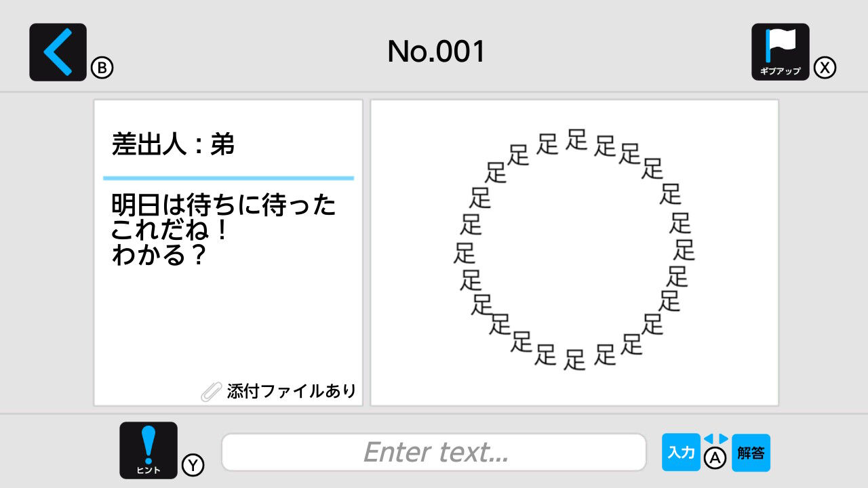Click the Enter text input field
868x488 pixels.
(x=434, y=451)
